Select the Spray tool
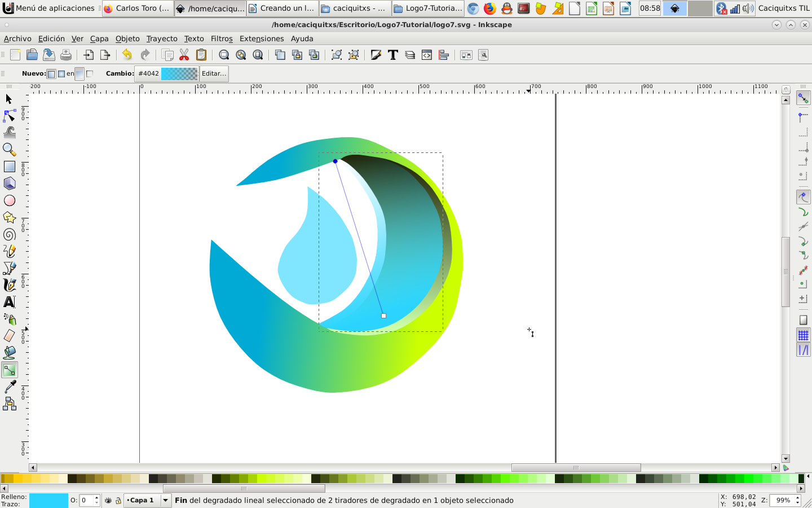Screen dimensions: 812x508 9,319
